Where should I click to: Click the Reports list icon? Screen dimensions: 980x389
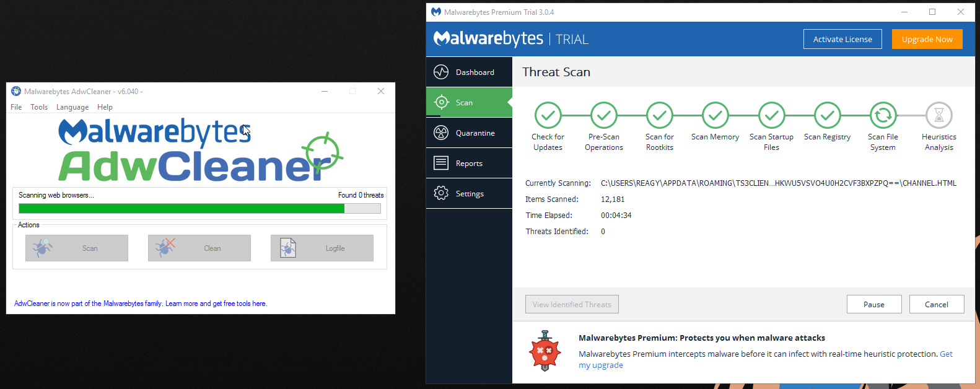click(x=441, y=163)
